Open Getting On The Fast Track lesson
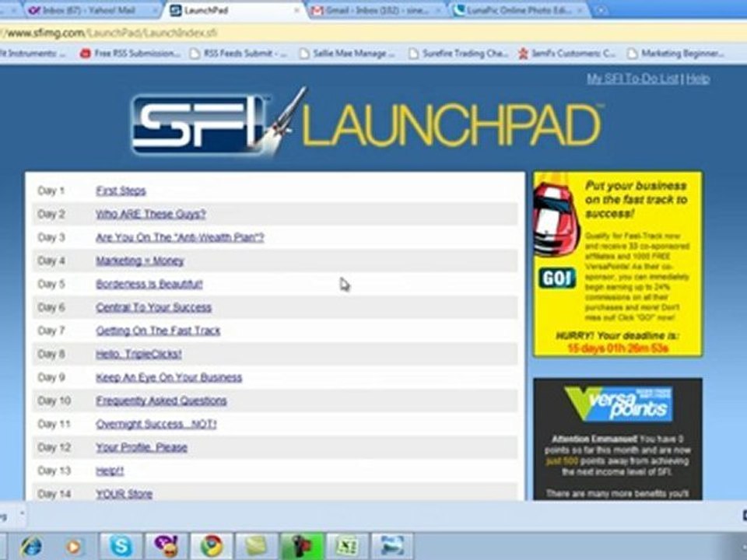Screen dimensions: 747x560 tap(158, 331)
